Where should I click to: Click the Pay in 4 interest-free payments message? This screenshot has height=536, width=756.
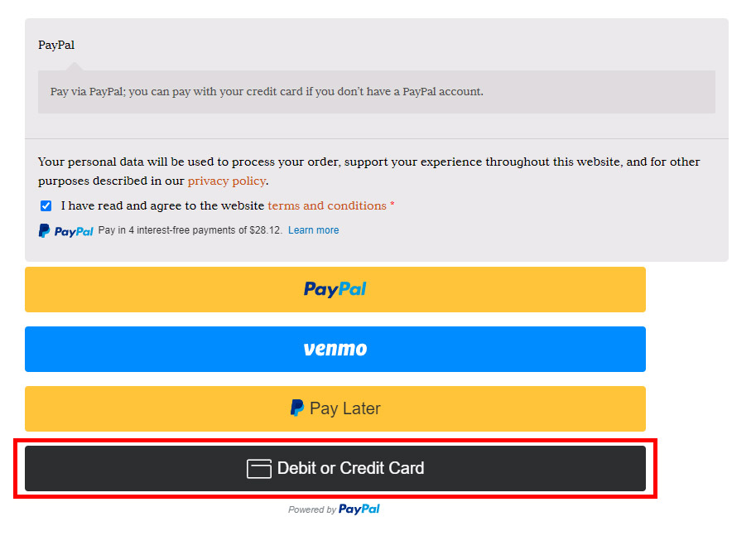pyautogui.click(x=190, y=230)
